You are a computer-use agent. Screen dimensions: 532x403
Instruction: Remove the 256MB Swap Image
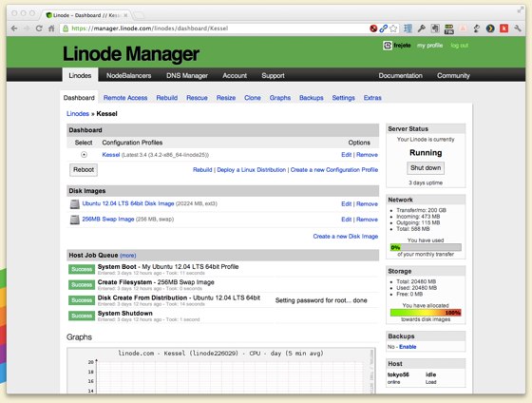(x=367, y=220)
